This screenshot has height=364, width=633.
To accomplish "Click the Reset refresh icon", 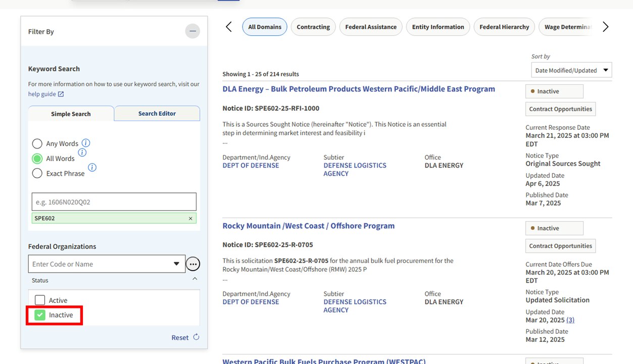I will (196, 337).
